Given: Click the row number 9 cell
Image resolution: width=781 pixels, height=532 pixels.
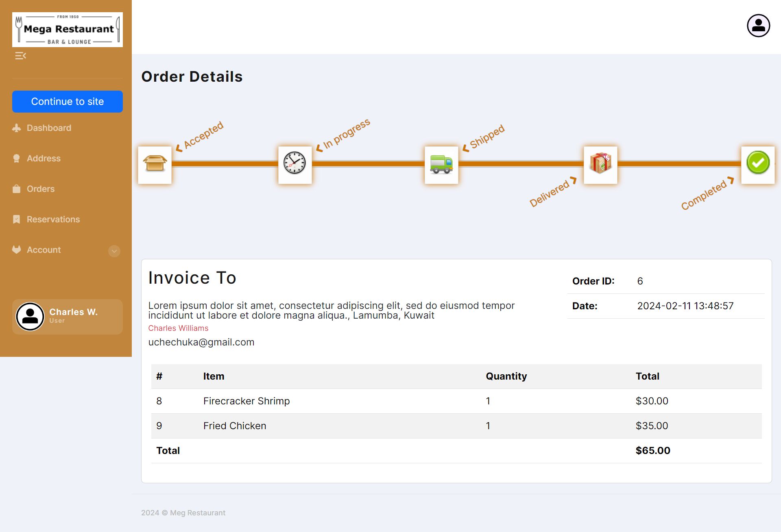Looking at the screenshot, I should click(x=159, y=426).
